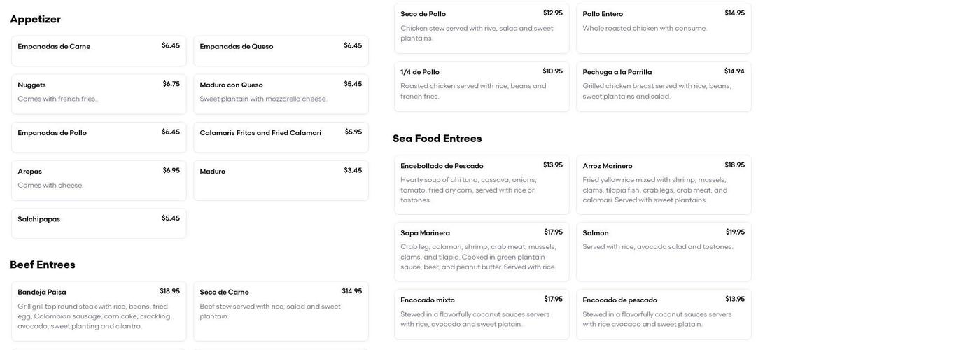Screen dimensions: 980x350
Task: Open the Encocado mixto item
Action: [482, 314]
